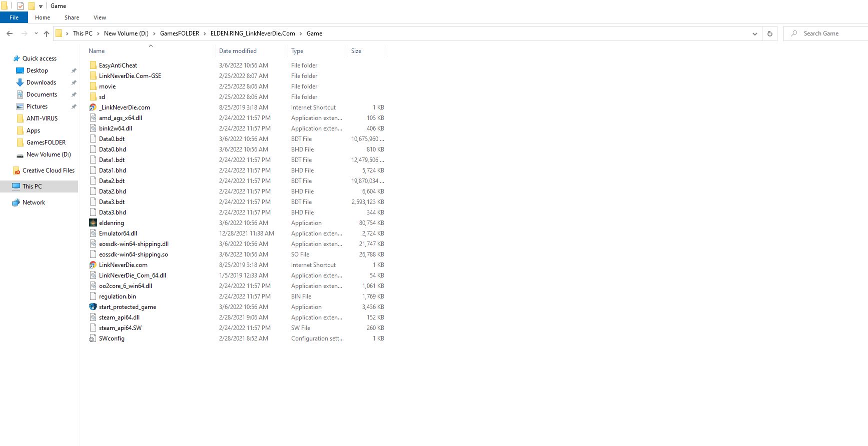Go up one folder level arrow
This screenshot has width=868, height=446.
(47, 33)
